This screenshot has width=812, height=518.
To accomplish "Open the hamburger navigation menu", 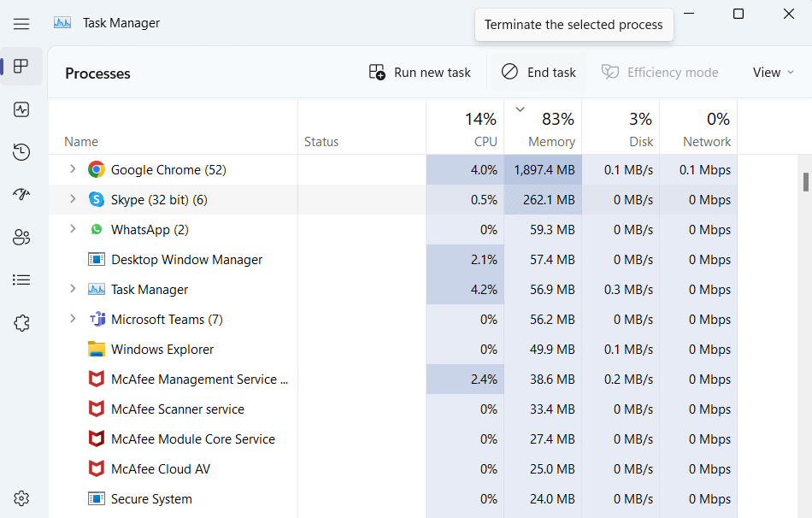I will click(x=21, y=24).
